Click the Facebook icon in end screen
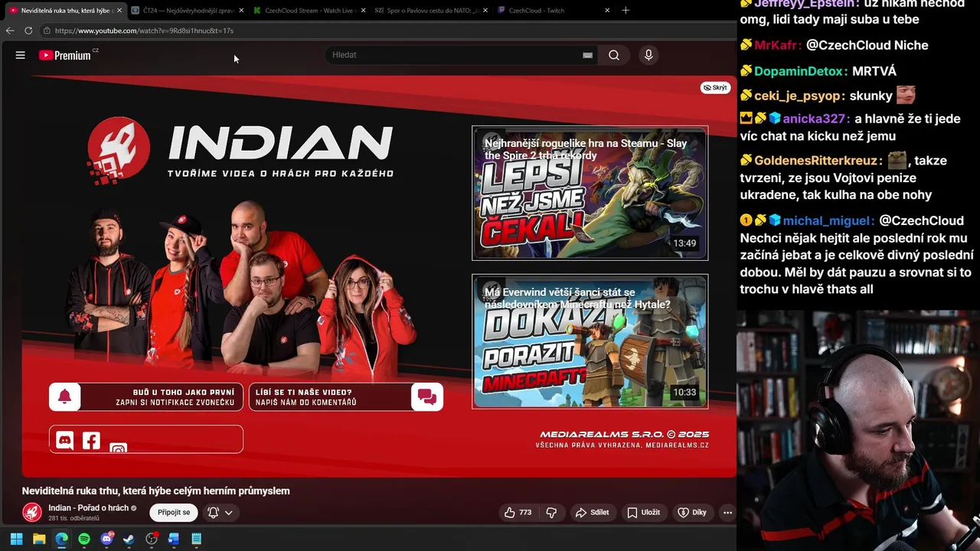 click(x=91, y=440)
